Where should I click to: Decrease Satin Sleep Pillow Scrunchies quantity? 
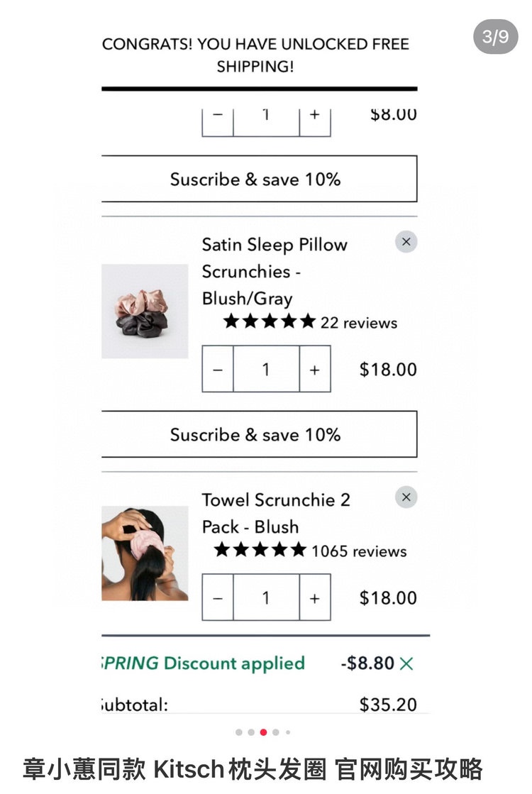pyautogui.click(x=218, y=369)
